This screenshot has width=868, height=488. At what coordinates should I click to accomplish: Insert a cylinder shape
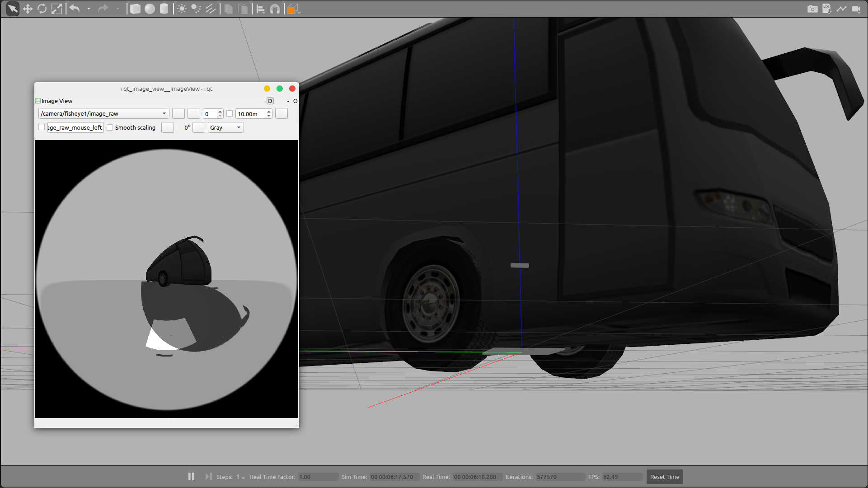coord(164,9)
